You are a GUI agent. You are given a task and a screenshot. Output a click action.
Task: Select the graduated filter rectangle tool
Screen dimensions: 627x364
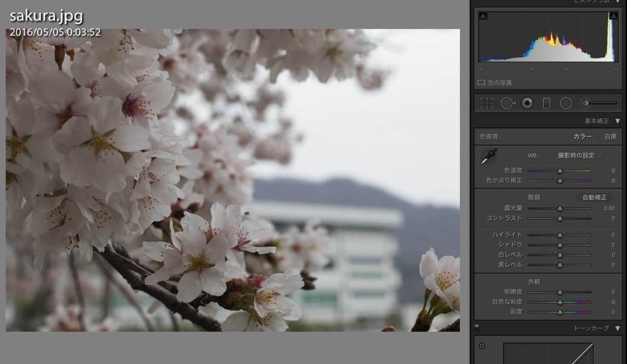pos(546,103)
